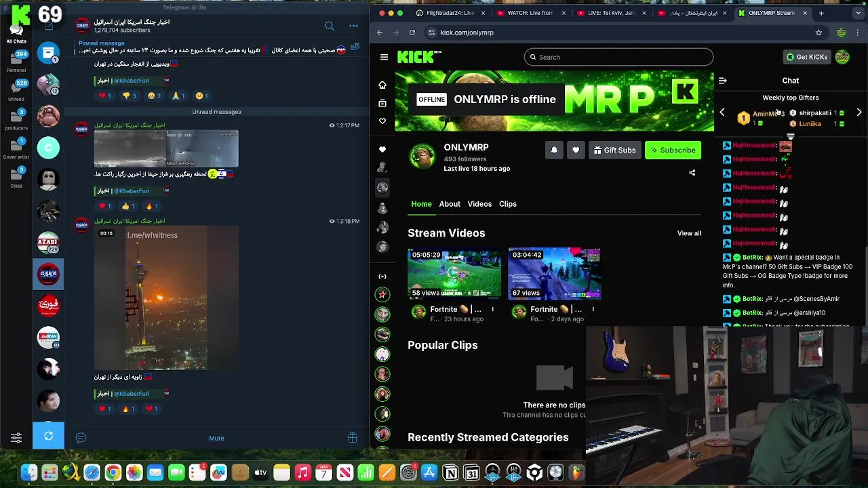The image size is (868, 488).
Task: Open Kick sidebar Following heart icon
Action: coord(382,121)
